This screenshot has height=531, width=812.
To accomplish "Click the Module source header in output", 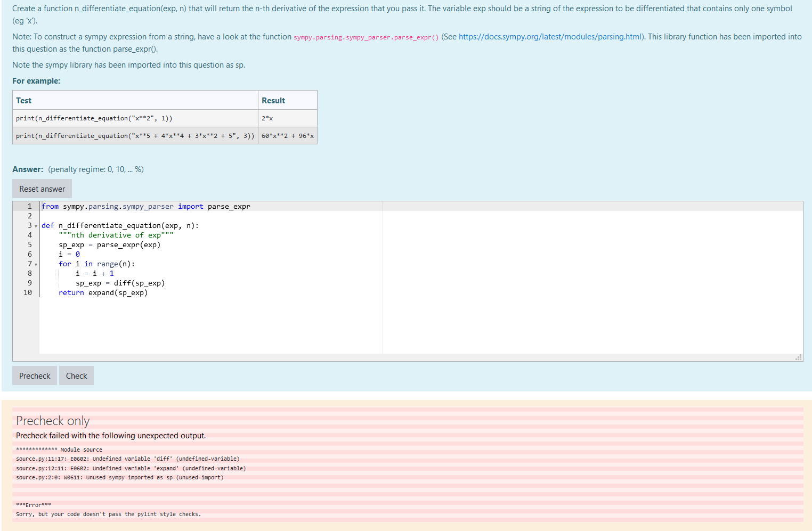I will (x=59, y=450).
